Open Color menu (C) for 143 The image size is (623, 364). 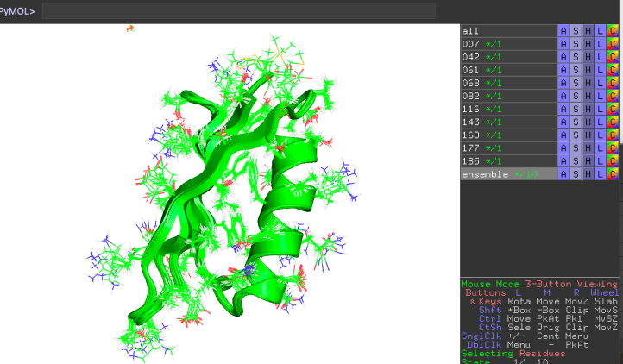[x=613, y=122]
